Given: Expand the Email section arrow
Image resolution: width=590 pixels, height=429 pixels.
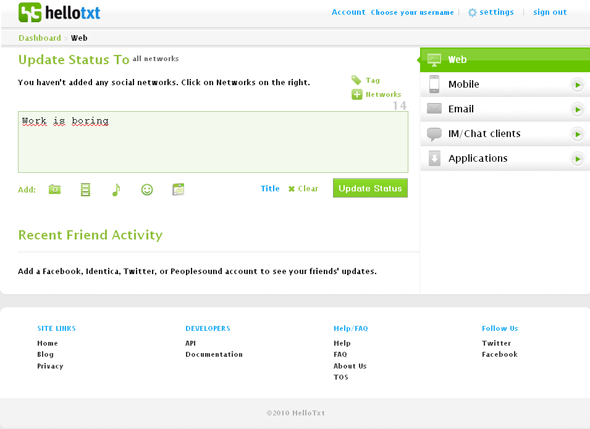Looking at the screenshot, I should coord(577,110).
